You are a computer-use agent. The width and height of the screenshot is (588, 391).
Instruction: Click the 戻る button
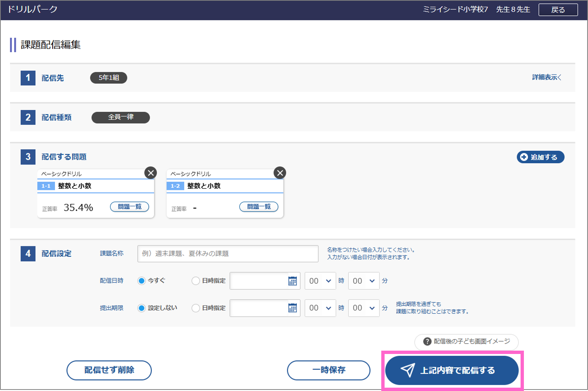point(558,10)
